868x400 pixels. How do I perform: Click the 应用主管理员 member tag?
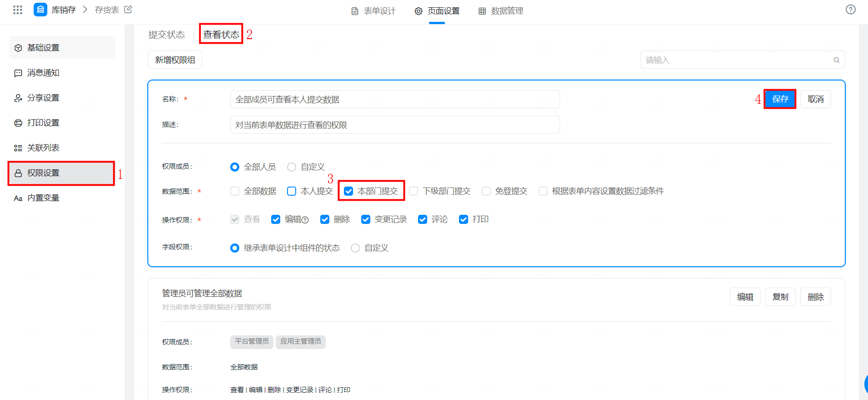[x=301, y=342]
